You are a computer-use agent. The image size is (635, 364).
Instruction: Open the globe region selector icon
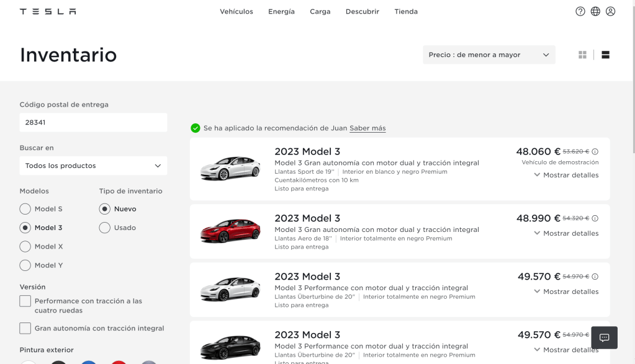click(595, 11)
